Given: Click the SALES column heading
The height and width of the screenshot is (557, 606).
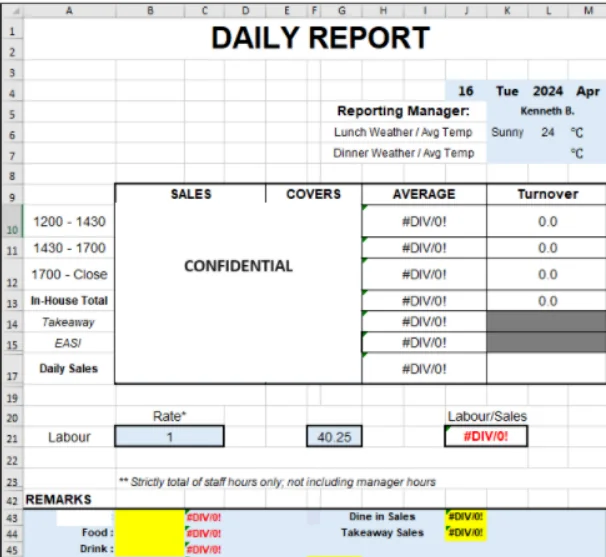Looking at the screenshot, I should pos(191,194).
